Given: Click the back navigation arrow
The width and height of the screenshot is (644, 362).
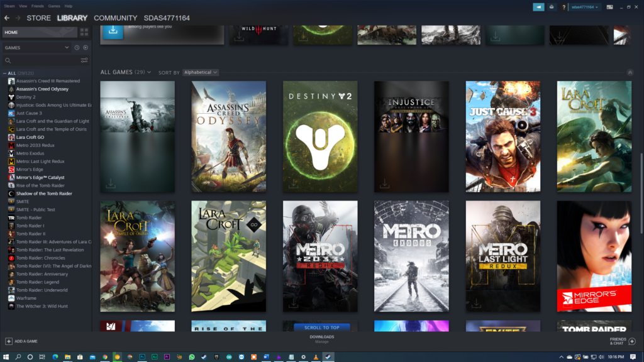Looking at the screenshot, I should pyautogui.click(x=6, y=18).
